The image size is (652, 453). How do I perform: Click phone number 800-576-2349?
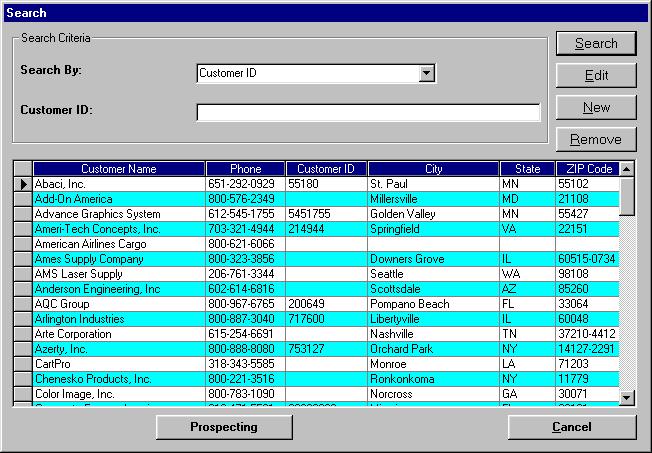click(x=245, y=199)
